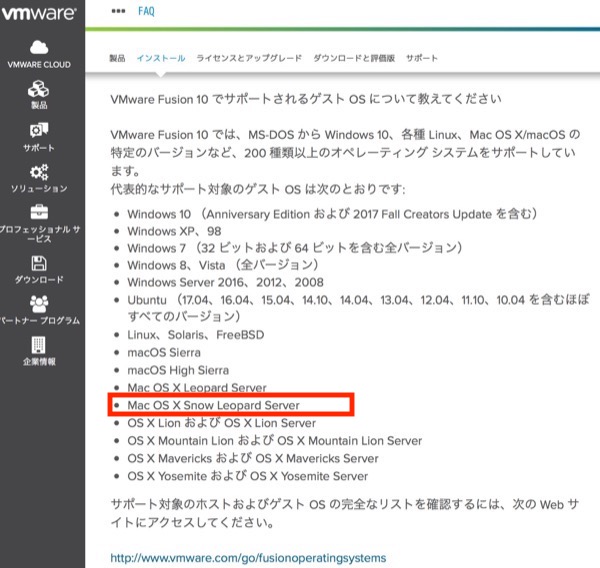Click the ダウンロード sidebar label

pos(39,279)
